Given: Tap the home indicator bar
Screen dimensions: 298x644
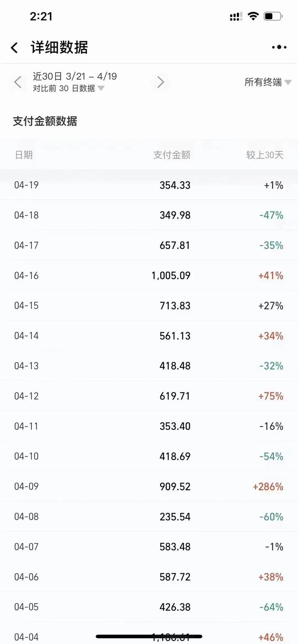Looking at the screenshot, I should click(149, 636).
